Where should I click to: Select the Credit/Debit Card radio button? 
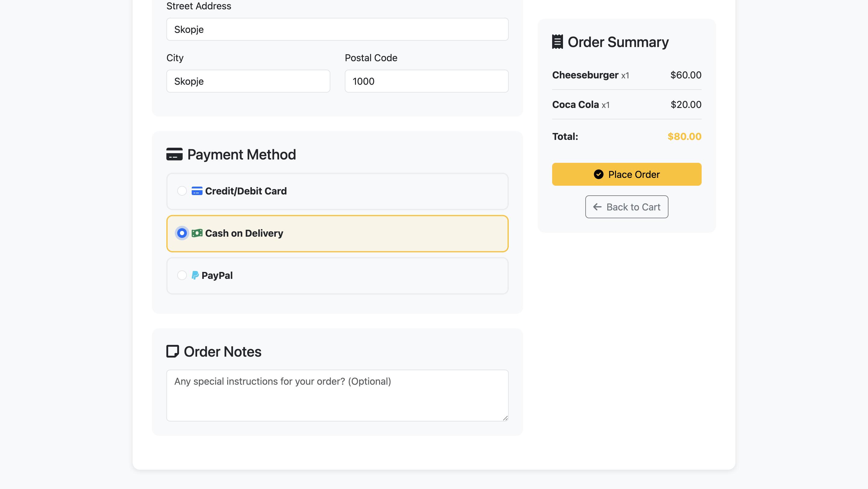(182, 191)
